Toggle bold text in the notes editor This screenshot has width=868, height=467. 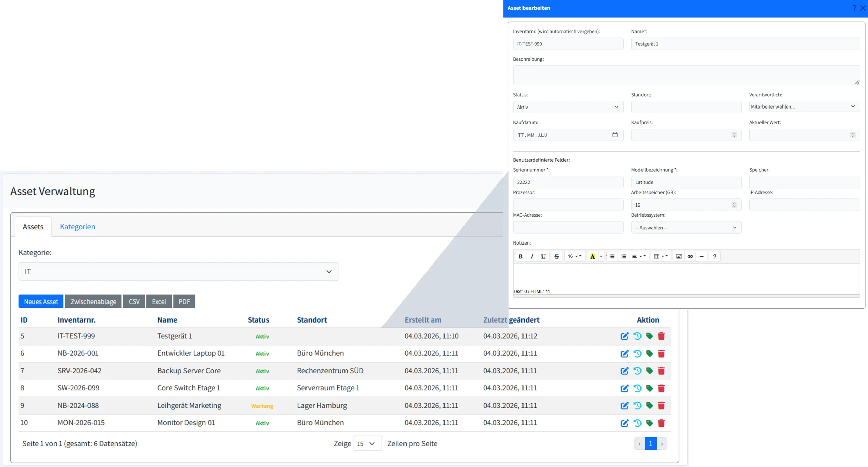pos(520,256)
